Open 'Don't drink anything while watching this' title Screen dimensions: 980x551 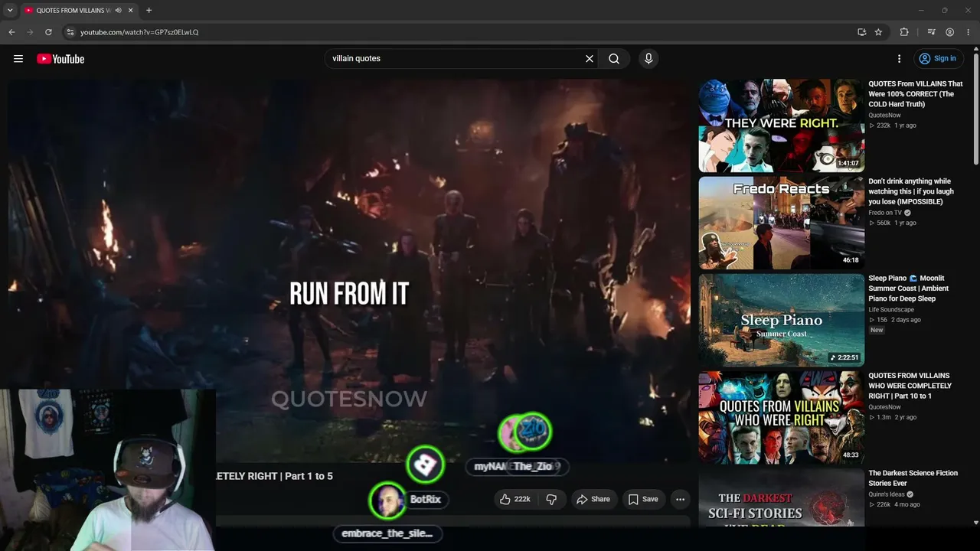point(911,191)
